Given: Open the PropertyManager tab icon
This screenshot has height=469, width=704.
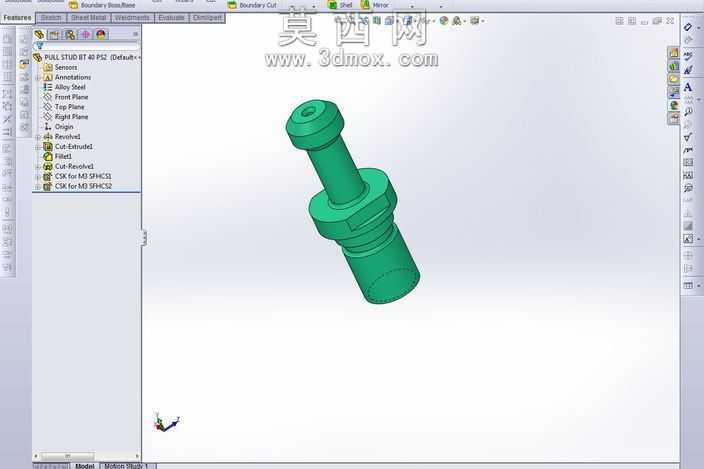Looking at the screenshot, I should [54, 35].
